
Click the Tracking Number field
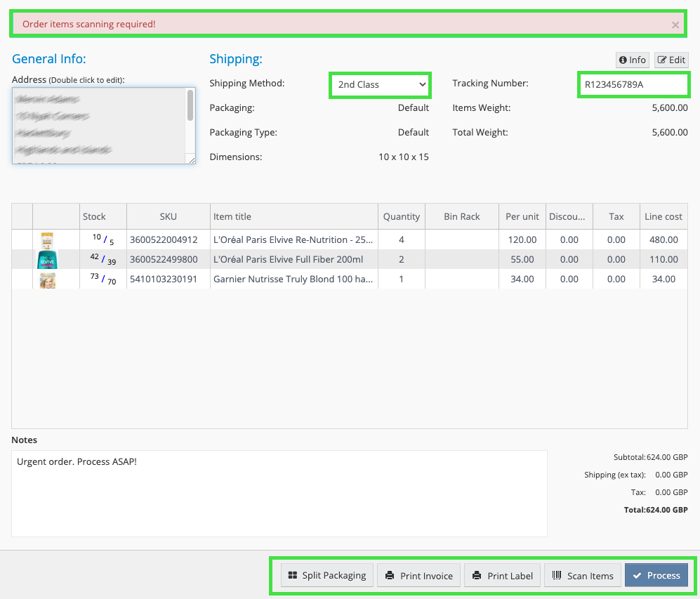(x=633, y=85)
